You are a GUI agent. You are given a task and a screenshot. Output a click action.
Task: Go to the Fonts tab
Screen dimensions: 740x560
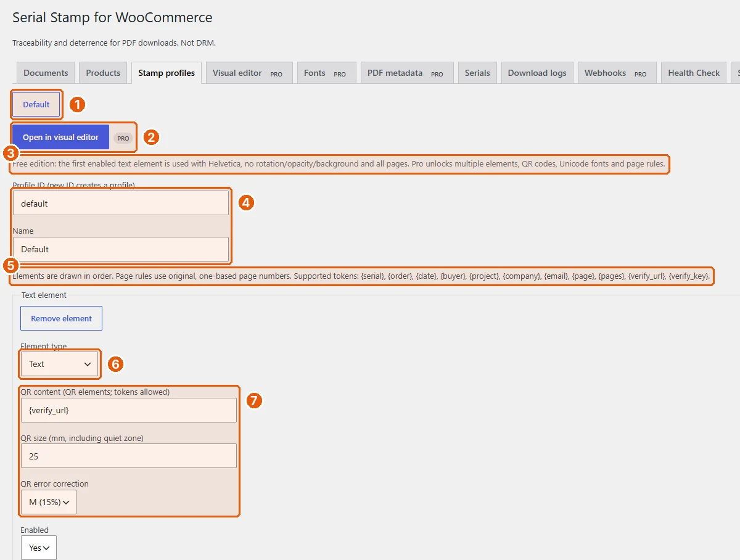tap(327, 73)
